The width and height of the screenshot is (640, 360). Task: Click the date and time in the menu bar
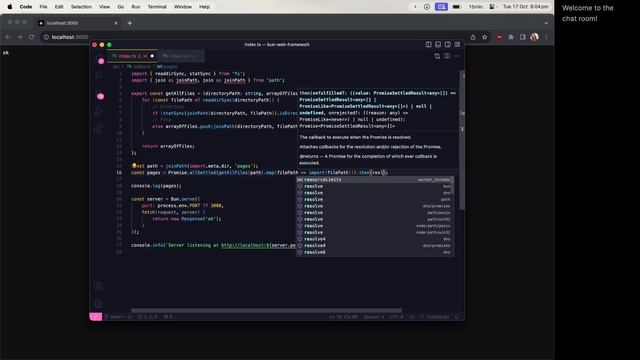click(525, 7)
